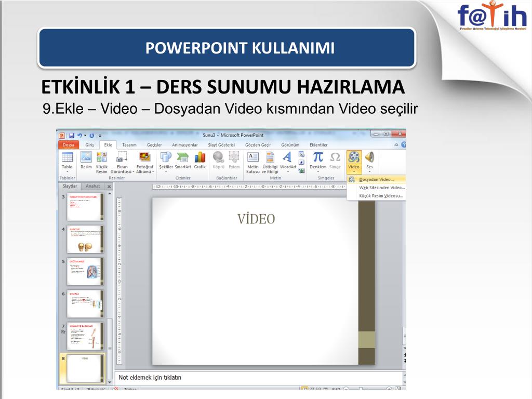This screenshot has width=532, height=399.
Task: Select slide 5 thumbnail with ribcage
Action: pos(85,271)
